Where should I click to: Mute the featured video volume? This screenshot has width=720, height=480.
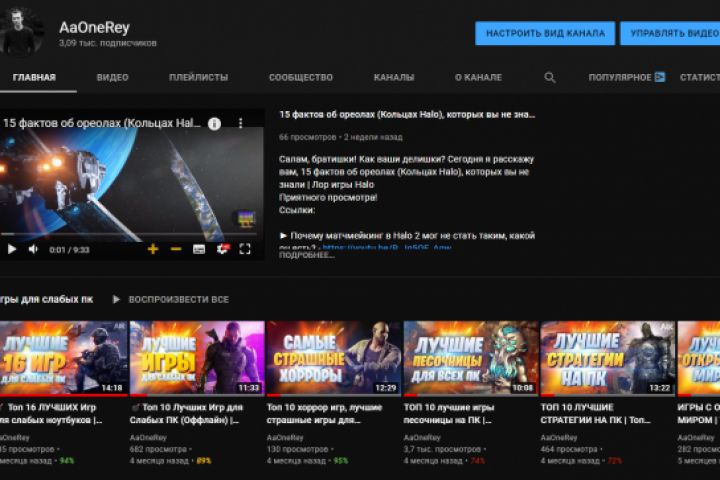(x=33, y=249)
